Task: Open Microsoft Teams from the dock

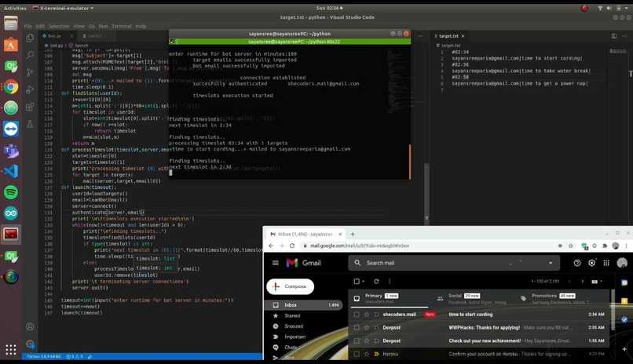Action: coord(11,151)
